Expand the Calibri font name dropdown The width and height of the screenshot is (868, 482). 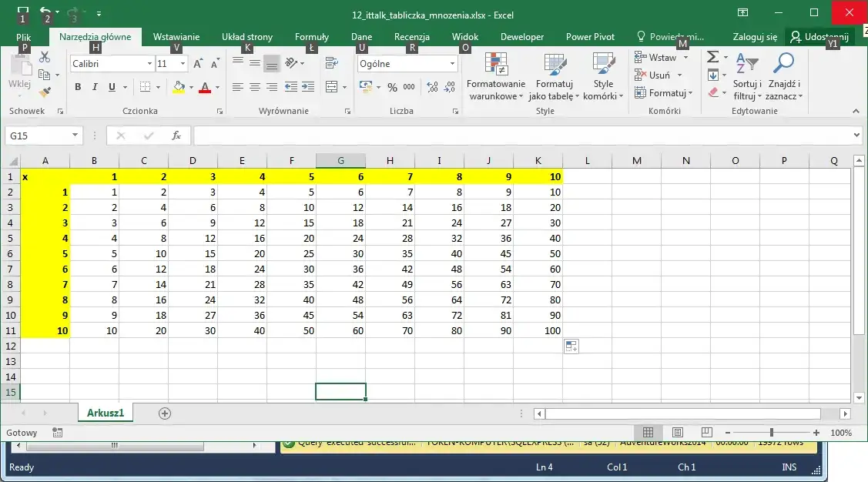[149, 64]
